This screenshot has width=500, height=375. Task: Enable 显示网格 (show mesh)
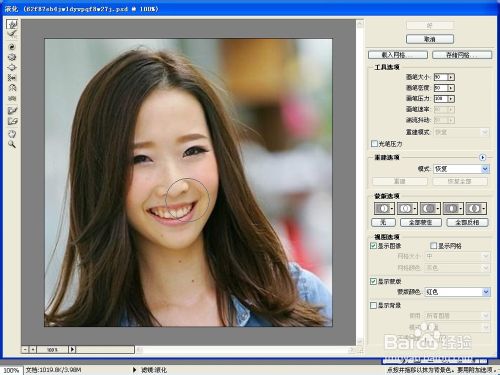[433, 246]
